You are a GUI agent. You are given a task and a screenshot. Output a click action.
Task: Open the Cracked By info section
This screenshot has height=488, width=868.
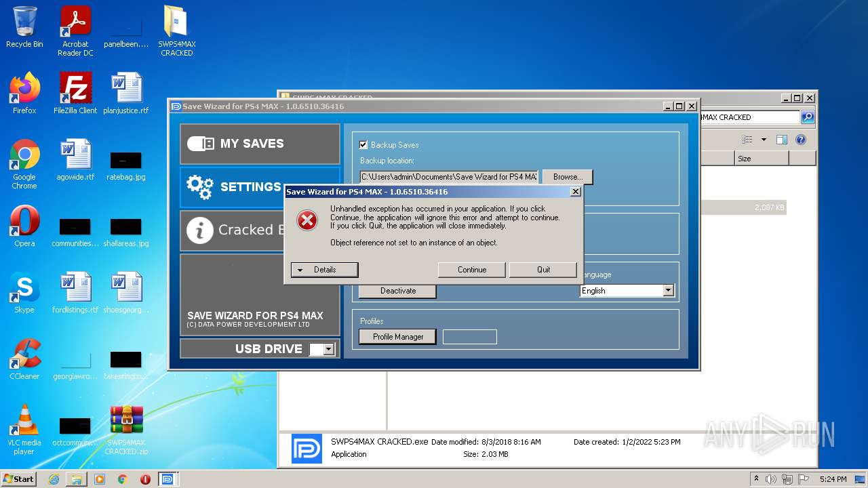pyautogui.click(x=232, y=230)
